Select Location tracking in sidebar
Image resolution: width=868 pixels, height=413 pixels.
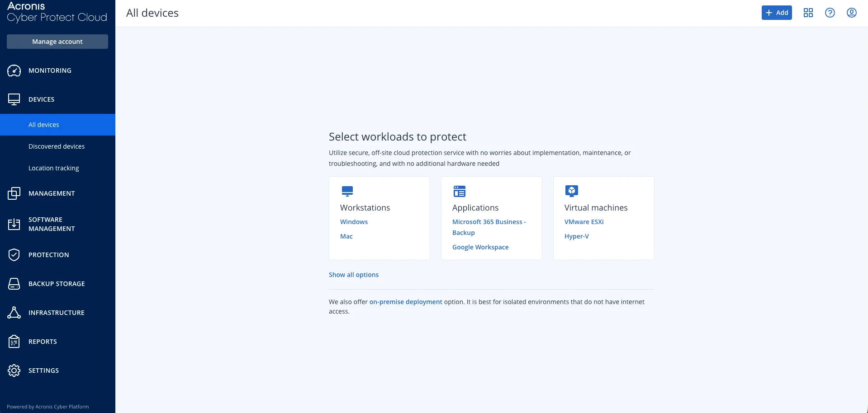pyautogui.click(x=57, y=168)
